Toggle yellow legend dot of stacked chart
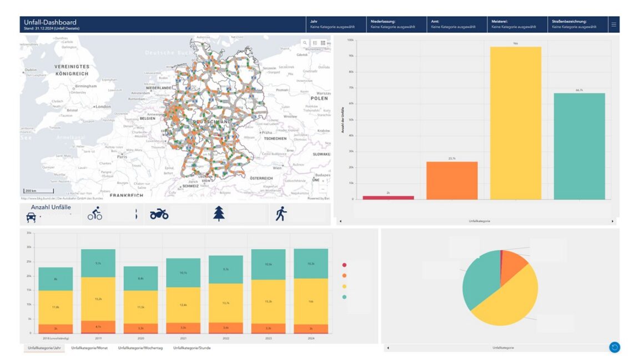 (x=344, y=286)
